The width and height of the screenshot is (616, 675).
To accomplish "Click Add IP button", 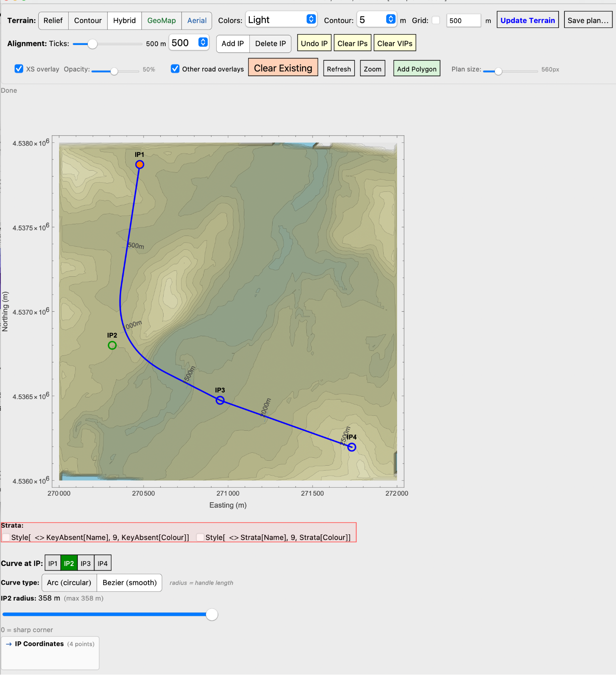I will pyautogui.click(x=233, y=44).
